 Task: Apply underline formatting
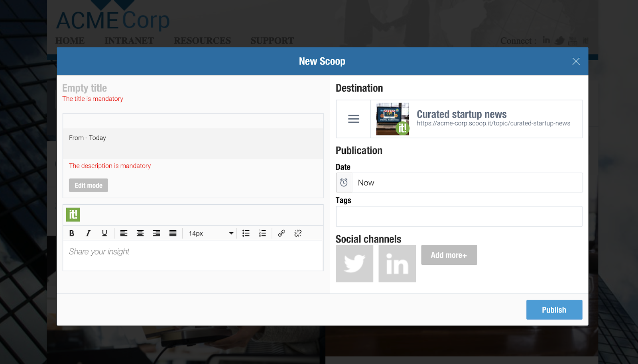pos(104,233)
